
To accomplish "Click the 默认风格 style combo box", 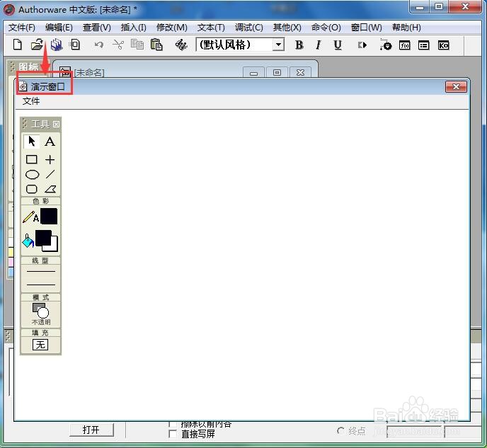I will 240,45.
